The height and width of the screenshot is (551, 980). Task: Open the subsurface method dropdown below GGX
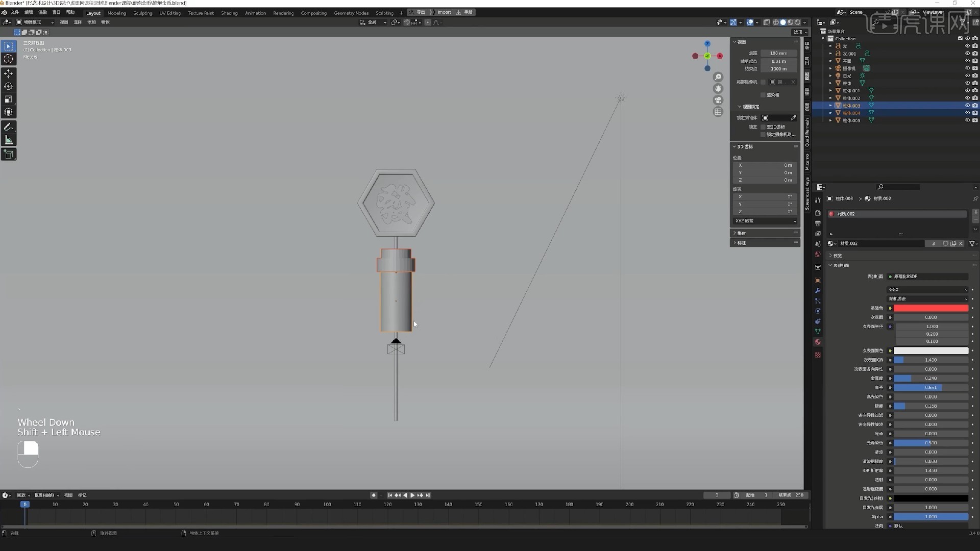[x=928, y=299]
